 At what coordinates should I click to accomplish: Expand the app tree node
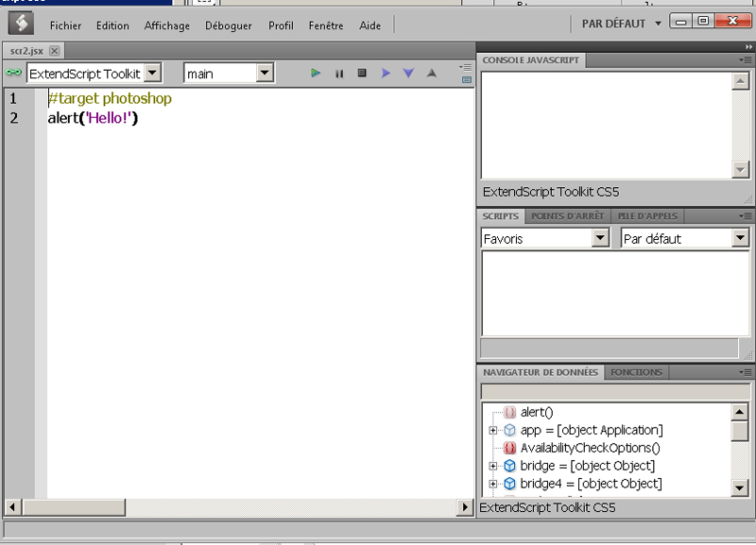[492, 430]
